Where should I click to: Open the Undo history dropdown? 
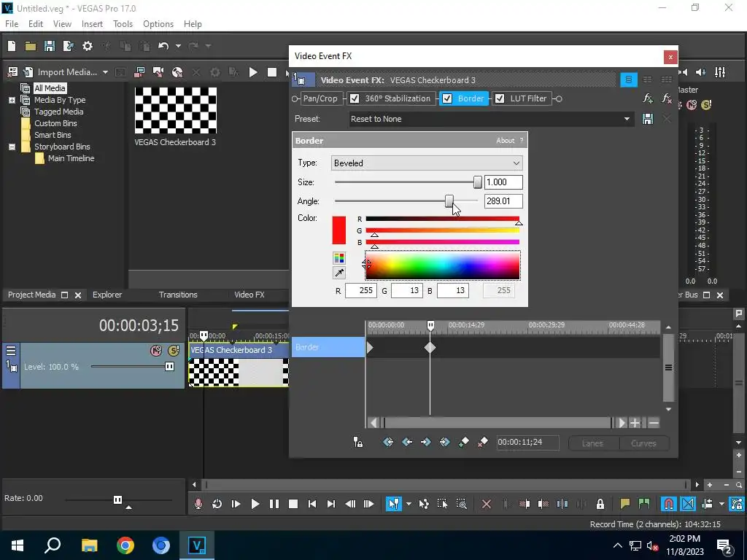[178, 46]
